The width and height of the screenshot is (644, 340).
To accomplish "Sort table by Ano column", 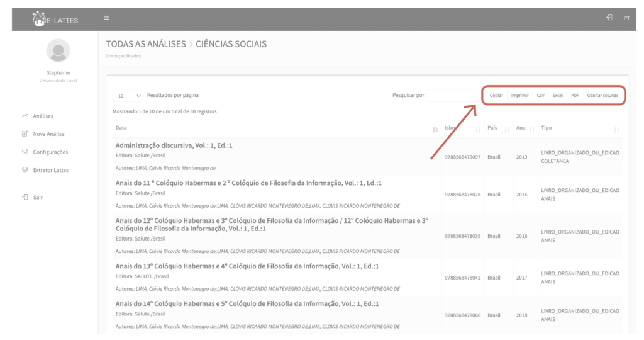I will pyautogui.click(x=531, y=128).
